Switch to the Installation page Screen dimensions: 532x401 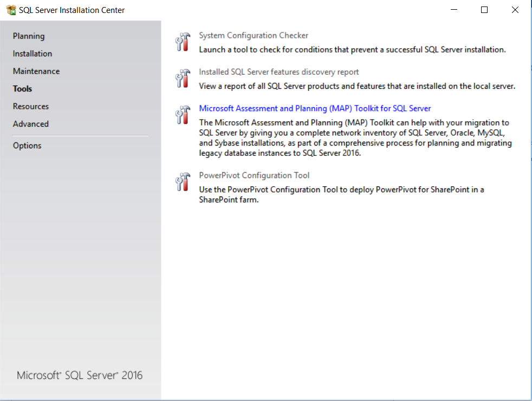point(33,54)
